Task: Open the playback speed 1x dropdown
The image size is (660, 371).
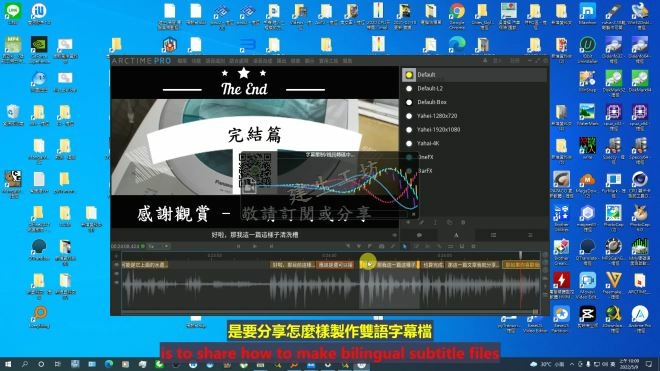Action: [158, 246]
